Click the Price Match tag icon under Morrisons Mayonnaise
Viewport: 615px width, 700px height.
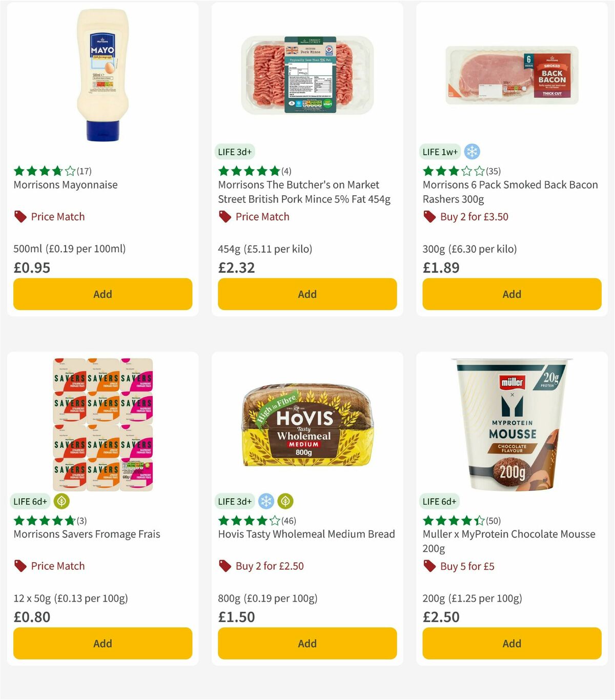tap(19, 217)
